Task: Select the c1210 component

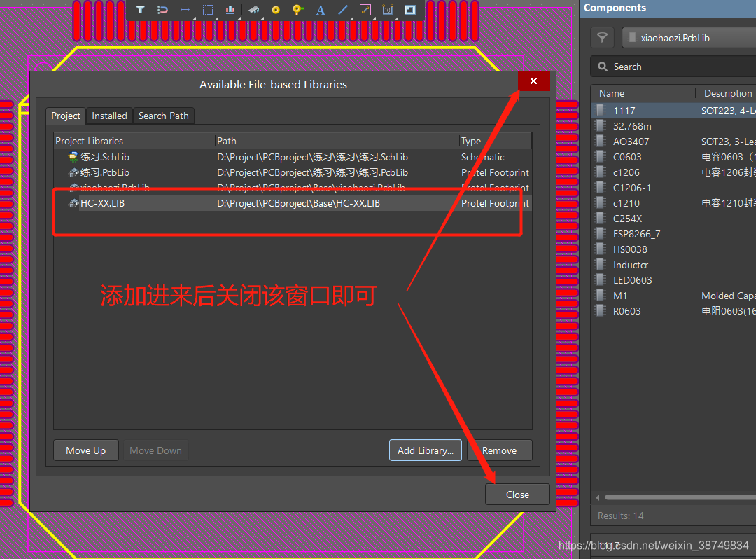Action: (x=674, y=203)
